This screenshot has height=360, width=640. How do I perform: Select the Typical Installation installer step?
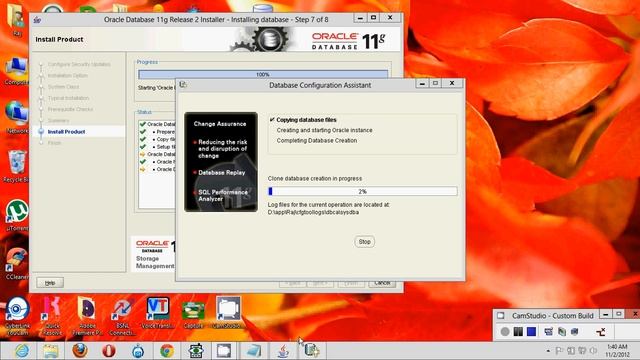pyautogui.click(x=68, y=98)
